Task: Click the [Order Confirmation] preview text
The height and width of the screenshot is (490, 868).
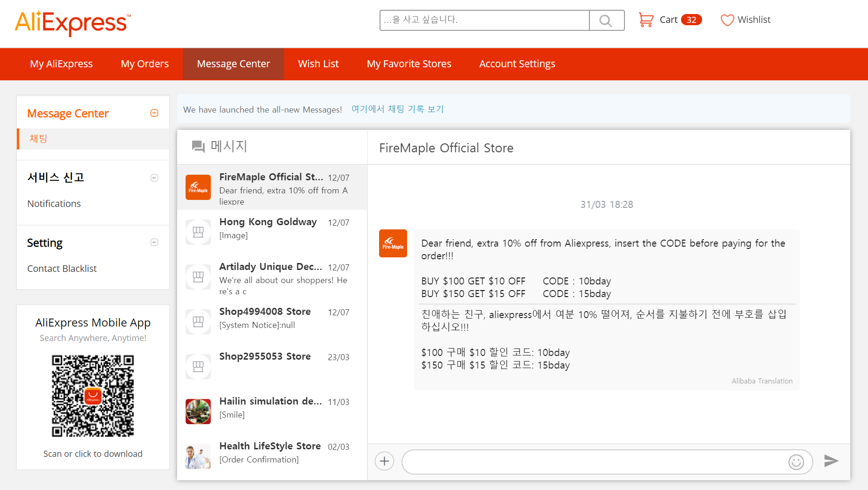Action: (x=259, y=460)
